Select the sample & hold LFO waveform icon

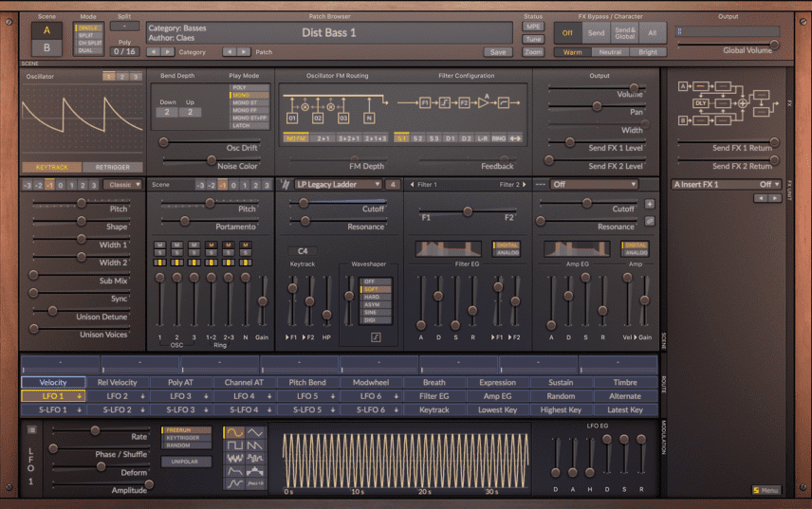[x=255, y=459]
